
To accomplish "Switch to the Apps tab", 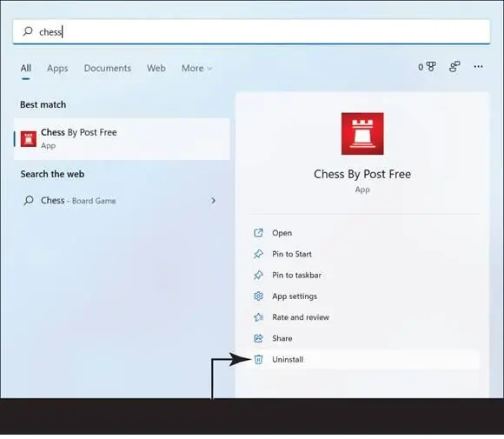I will point(57,69).
